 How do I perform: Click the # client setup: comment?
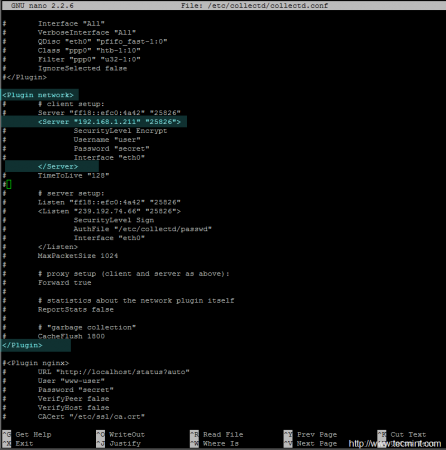[x=71, y=104]
